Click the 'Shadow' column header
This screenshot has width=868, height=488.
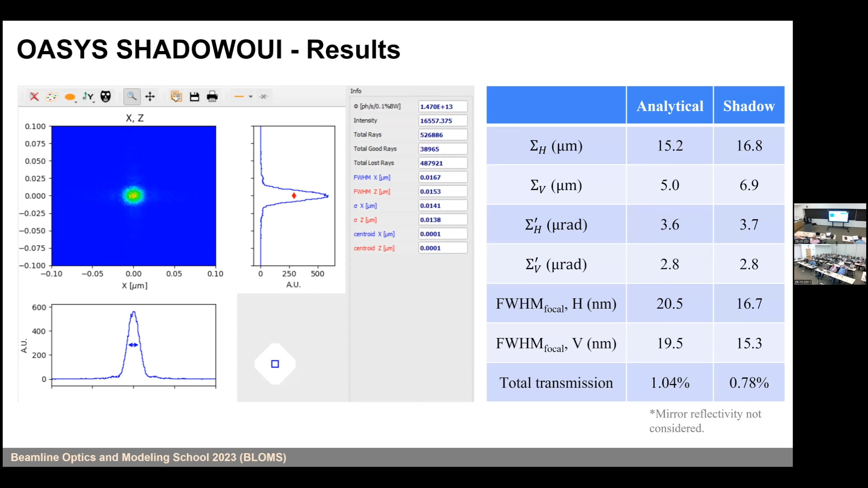(749, 106)
